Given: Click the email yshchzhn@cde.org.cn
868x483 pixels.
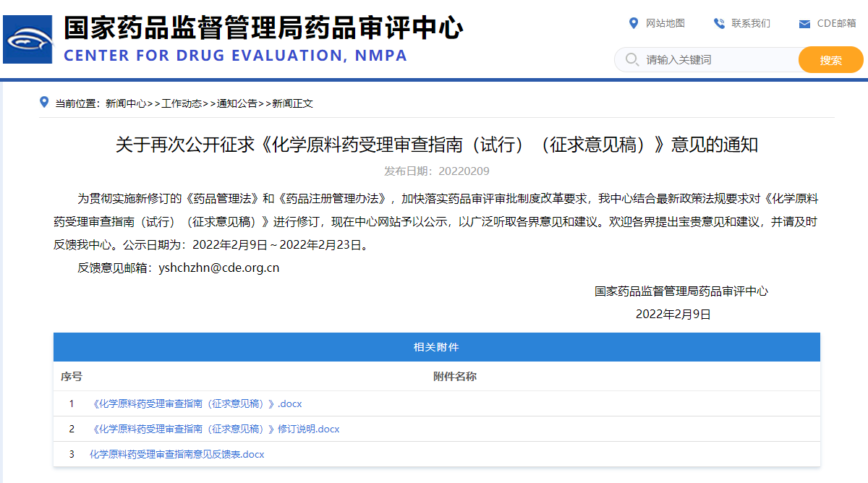Looking at the screenshot, I should point(219,268).
